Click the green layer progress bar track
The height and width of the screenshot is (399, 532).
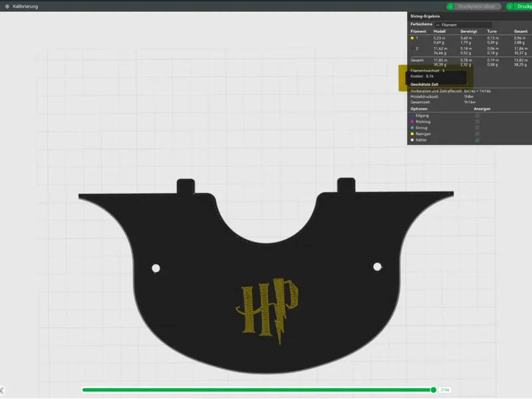pyautogui.click(x=256, y=390)
